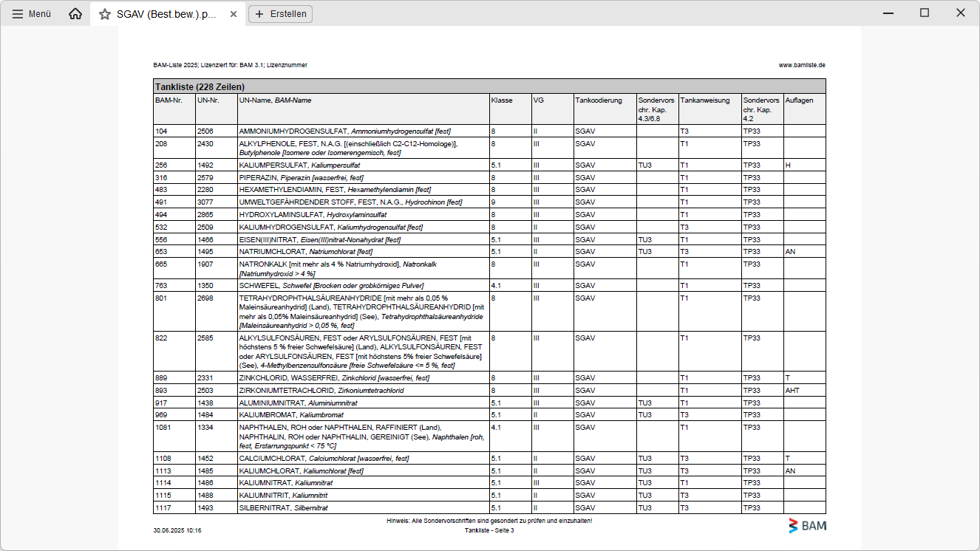Click the Tankcodierung column header

pos(598,100)
